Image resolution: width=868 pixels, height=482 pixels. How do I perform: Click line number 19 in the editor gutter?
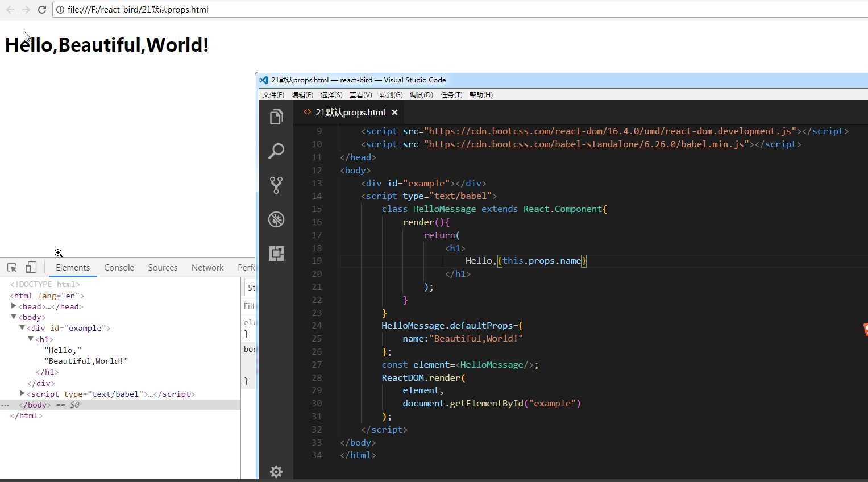point(317,261)
